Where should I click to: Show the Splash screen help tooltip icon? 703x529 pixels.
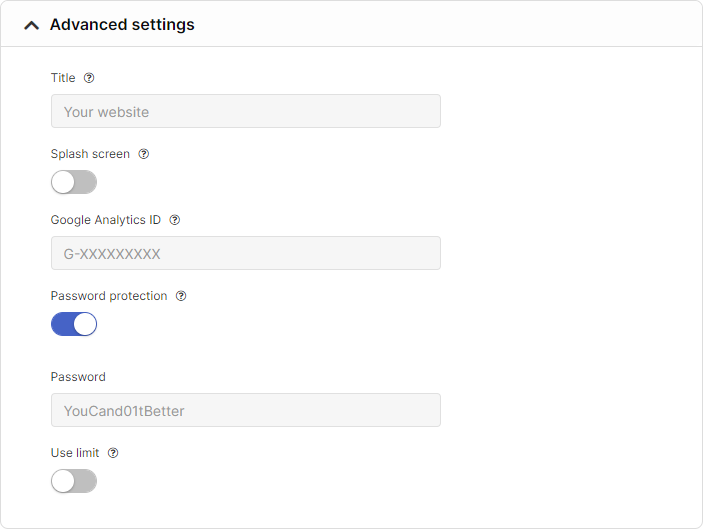tap(144, 154)
